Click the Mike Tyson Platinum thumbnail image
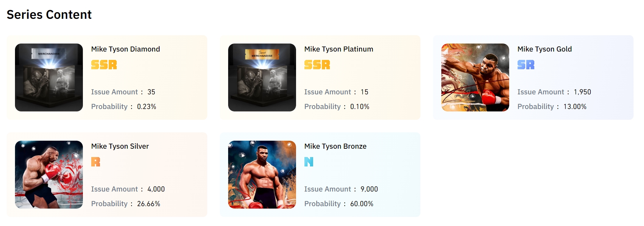 (x=262, y=77)
